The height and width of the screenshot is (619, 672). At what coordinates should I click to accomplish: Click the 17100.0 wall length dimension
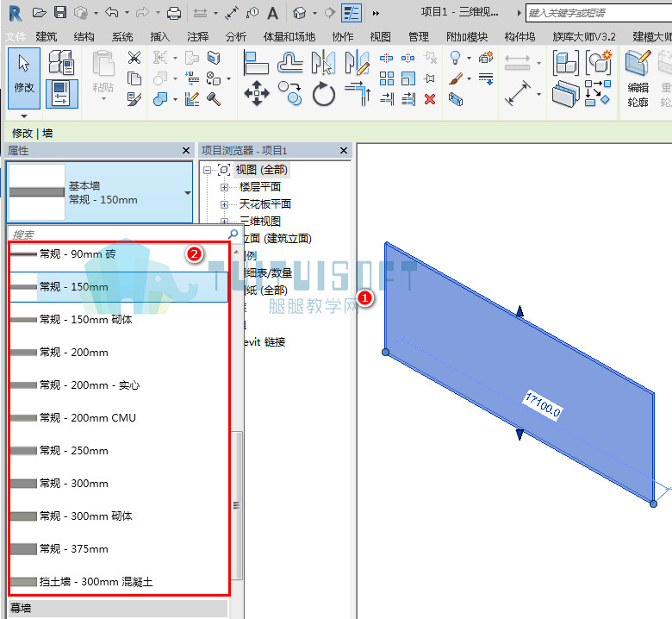tap(543, 405)
